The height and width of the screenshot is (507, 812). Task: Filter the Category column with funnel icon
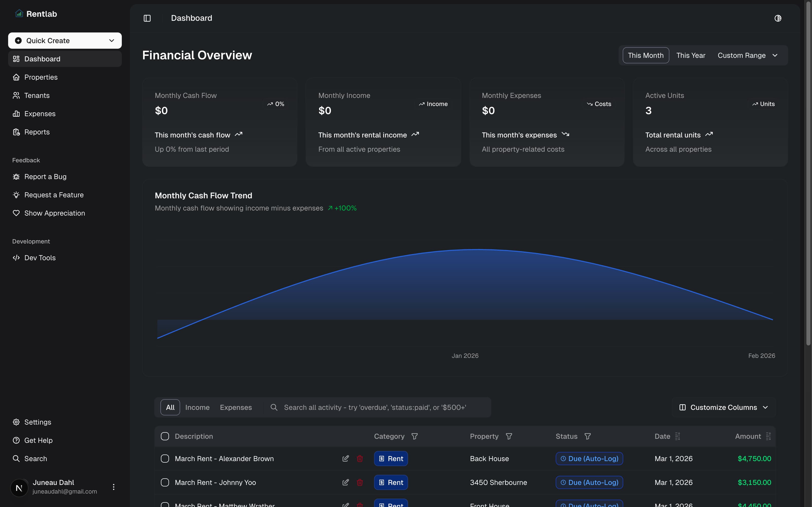415,436
